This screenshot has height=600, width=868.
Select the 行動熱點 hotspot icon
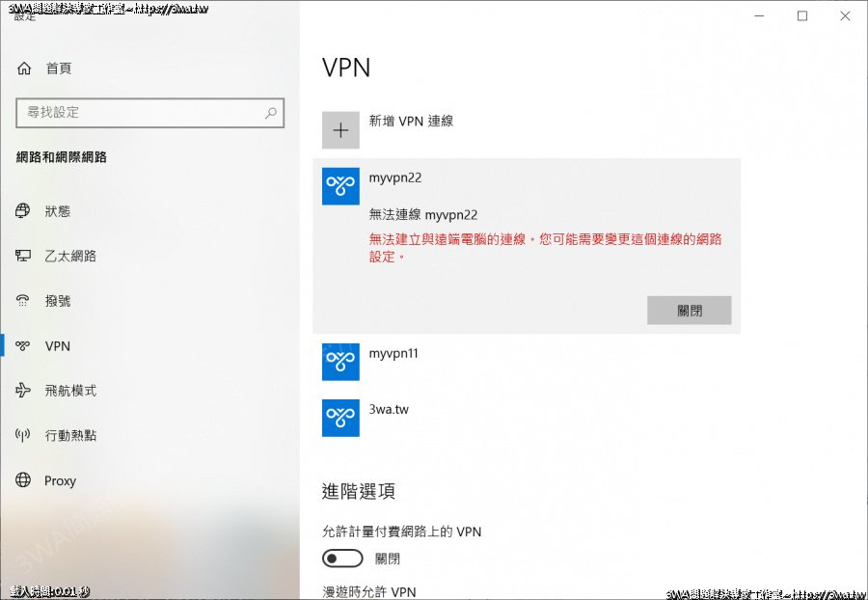coord(23,435)
